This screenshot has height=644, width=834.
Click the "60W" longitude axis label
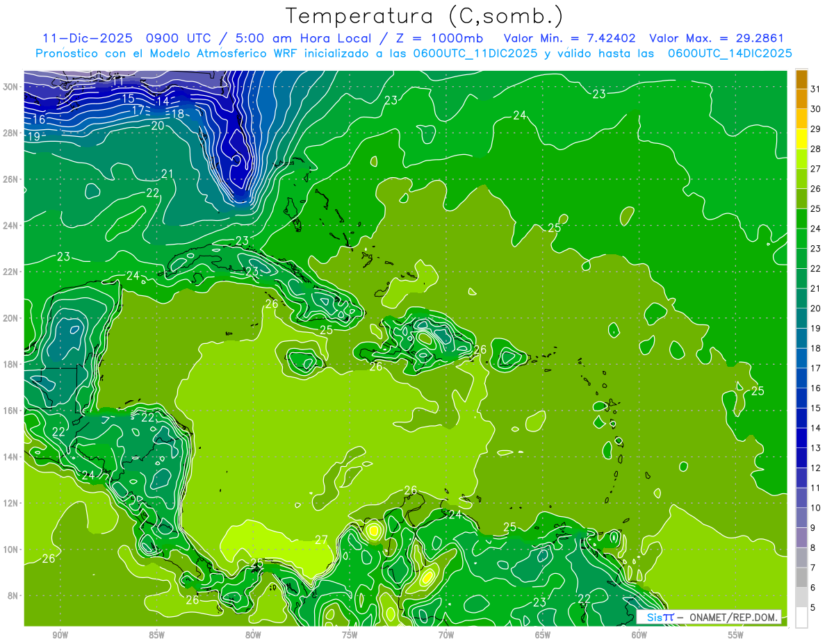(639, 635)
